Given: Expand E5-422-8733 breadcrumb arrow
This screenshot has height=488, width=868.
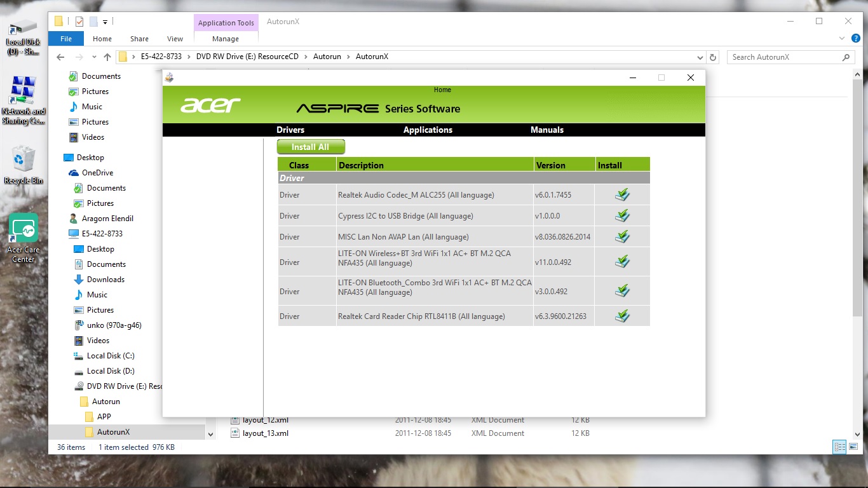Looking at the screenshot, I should pyautogui.click(x=189, y=57).
